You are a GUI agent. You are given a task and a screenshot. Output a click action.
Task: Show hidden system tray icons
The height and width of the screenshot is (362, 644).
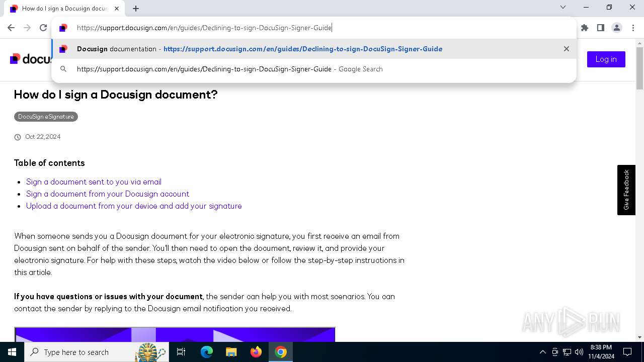[x=542, y=352]
